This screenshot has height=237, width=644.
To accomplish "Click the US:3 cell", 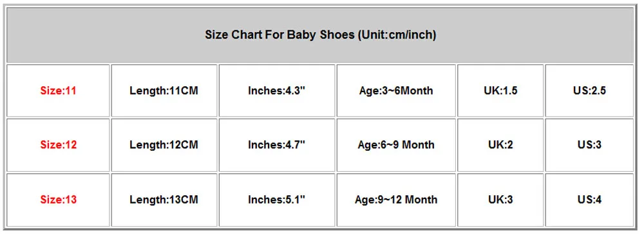I will (589, 145).
